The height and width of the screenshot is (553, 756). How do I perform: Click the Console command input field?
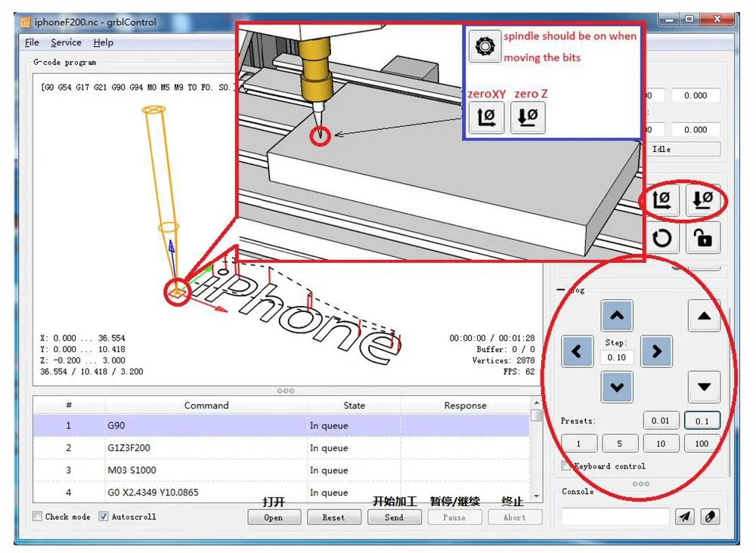point(615,517)
